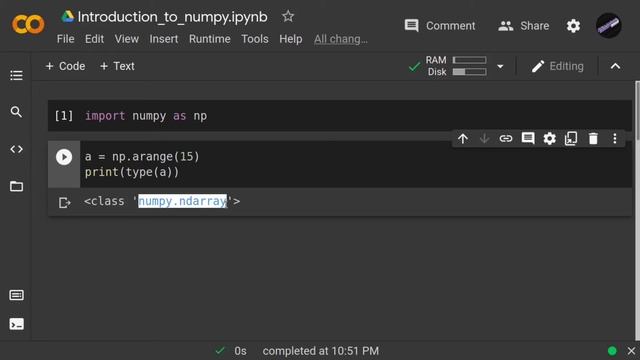Add a new Text cell
Viewport: 640px width, 360px height.
pos(117,66)
